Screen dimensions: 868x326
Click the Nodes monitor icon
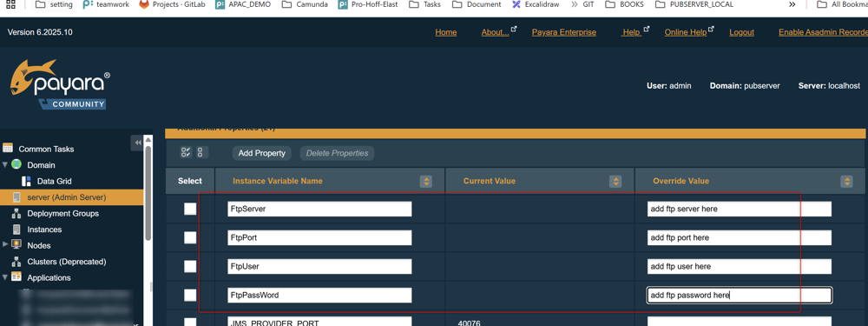[x=16, y=245]
